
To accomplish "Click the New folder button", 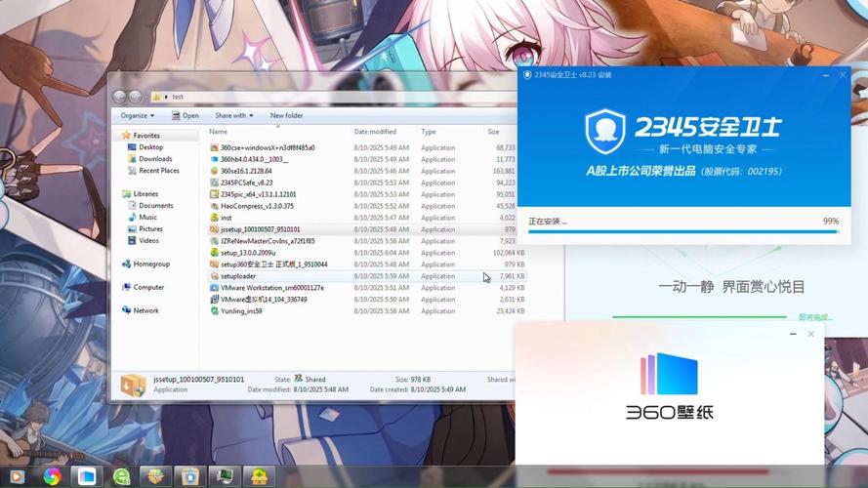I will point(286,115).
